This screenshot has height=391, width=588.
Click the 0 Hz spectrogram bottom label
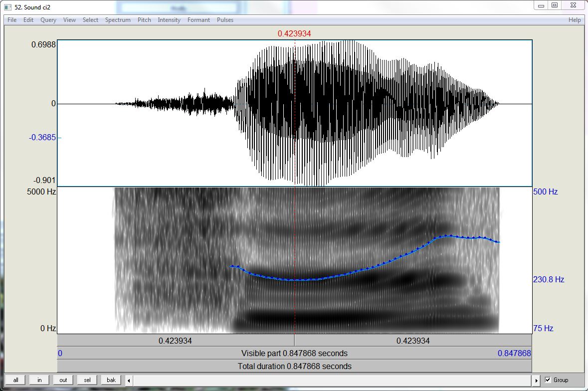(48, 328)
